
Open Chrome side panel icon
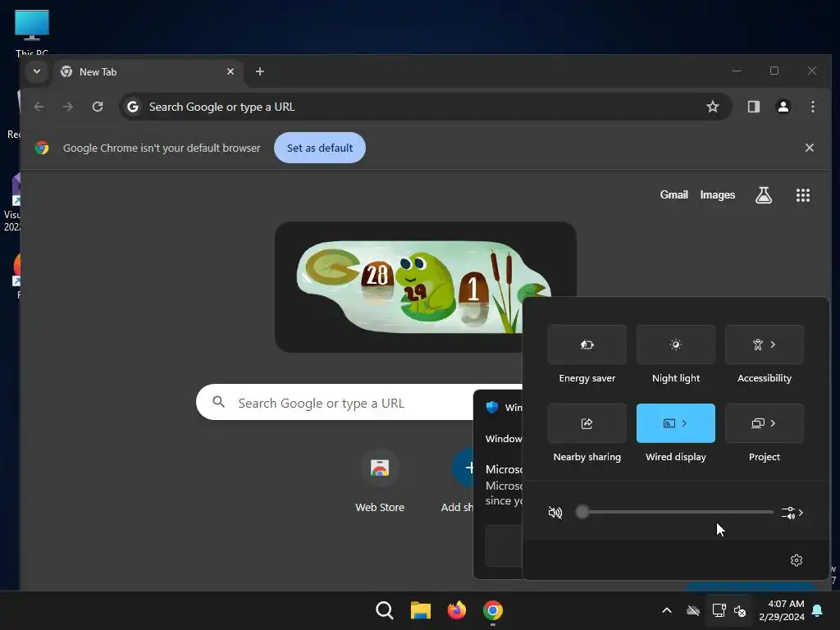(x=754, y=107)
